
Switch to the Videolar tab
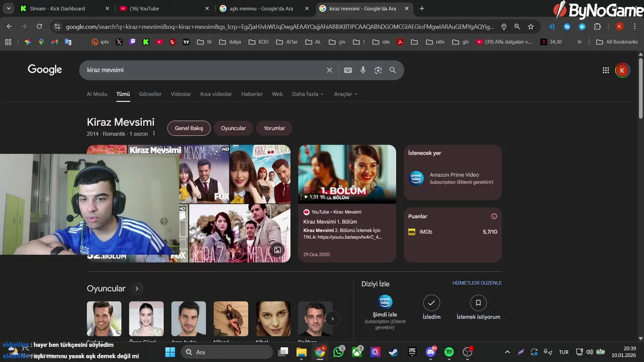(x=181, y=94)
